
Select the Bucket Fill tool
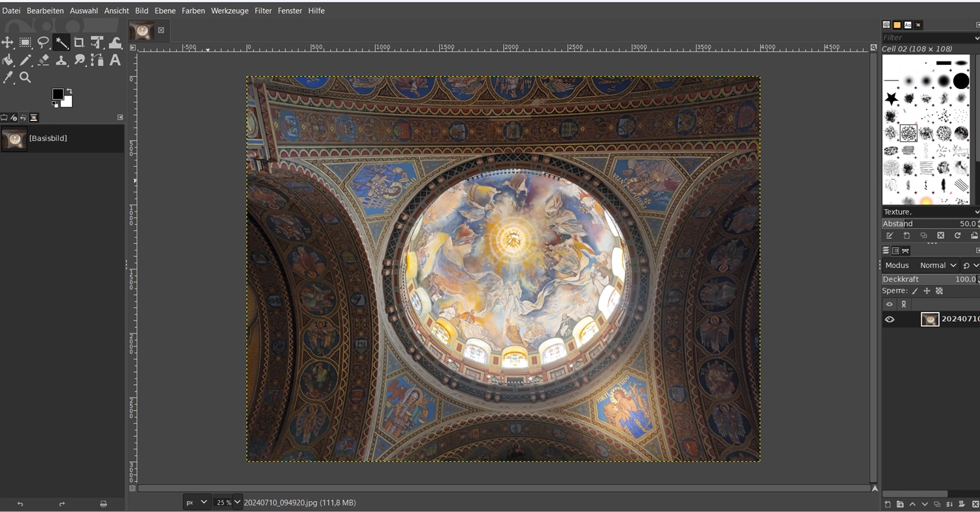tap(8, 60)
